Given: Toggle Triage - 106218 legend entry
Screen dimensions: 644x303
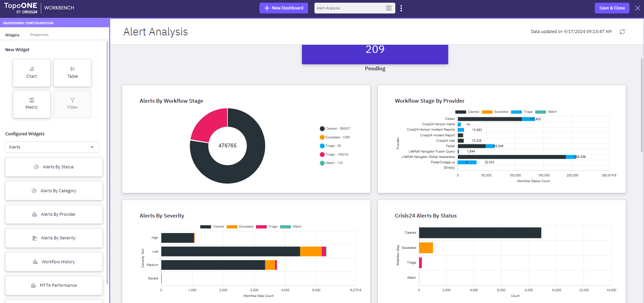Looking at the screenshot, I should tap(334, 155).
